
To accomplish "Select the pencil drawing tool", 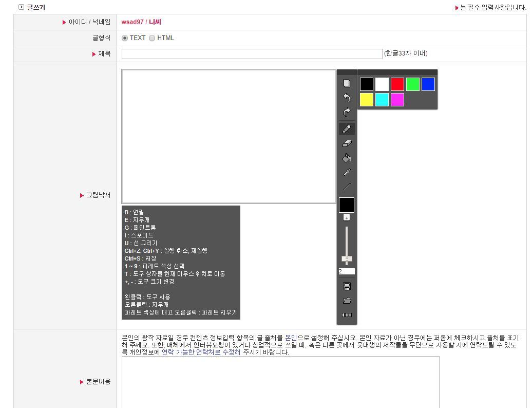I will tap(347, 129).
